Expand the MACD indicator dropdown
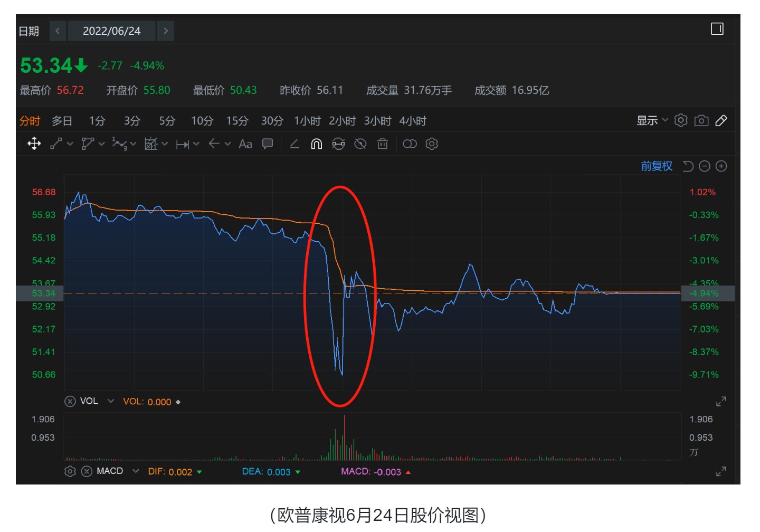The image size is (760, 532). 136,471
